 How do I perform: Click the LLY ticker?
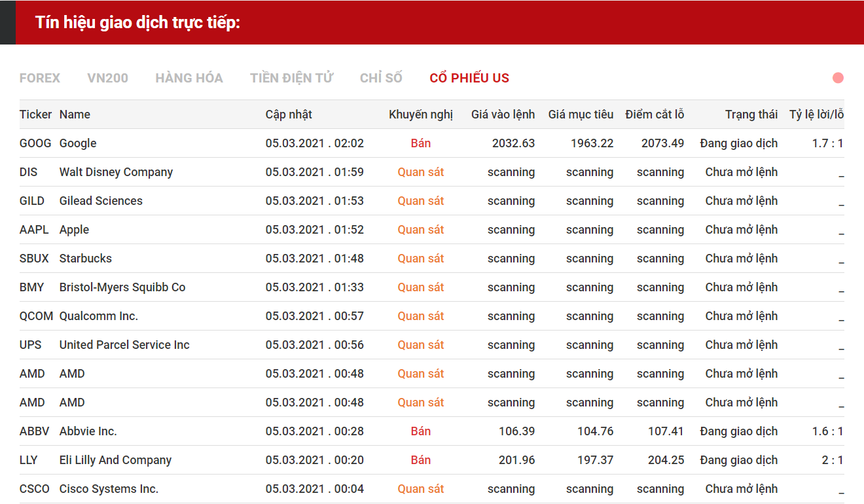[x=29, y=460]
